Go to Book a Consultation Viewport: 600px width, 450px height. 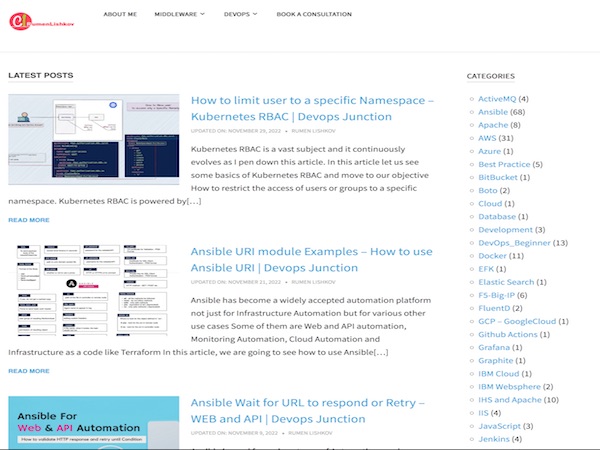pyautogui.click(x=314, y=15)
